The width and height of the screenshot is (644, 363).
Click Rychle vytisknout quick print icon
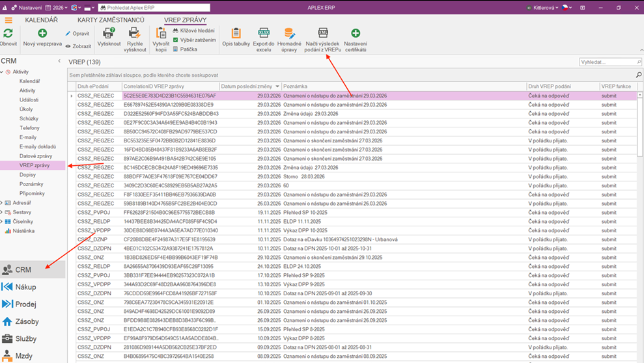(x=135, y=33)
